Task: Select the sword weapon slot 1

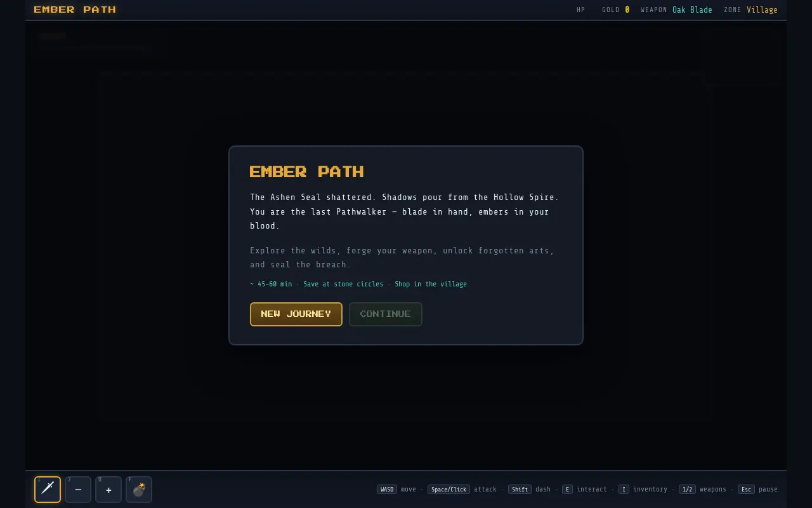Action: click(x=48, y=490)
